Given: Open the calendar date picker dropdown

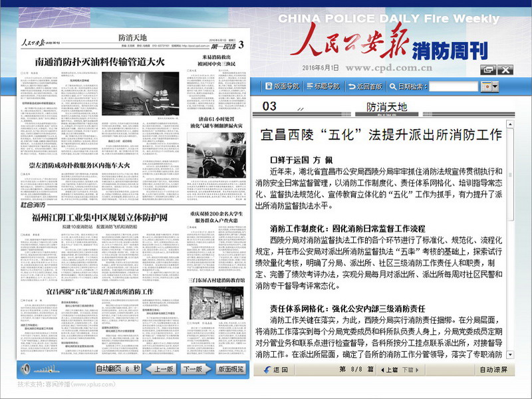Looking at the screenshot, I should pos(489,86).
